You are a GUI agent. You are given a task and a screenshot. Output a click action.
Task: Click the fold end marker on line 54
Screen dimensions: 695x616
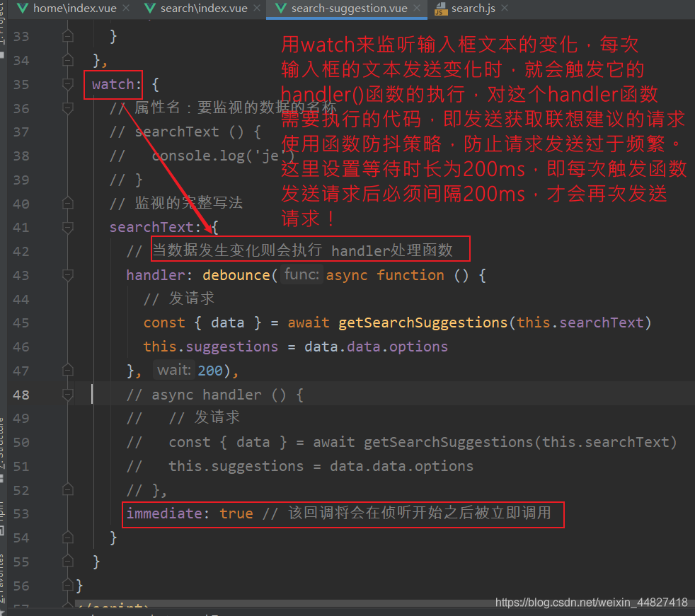[68, 537]
